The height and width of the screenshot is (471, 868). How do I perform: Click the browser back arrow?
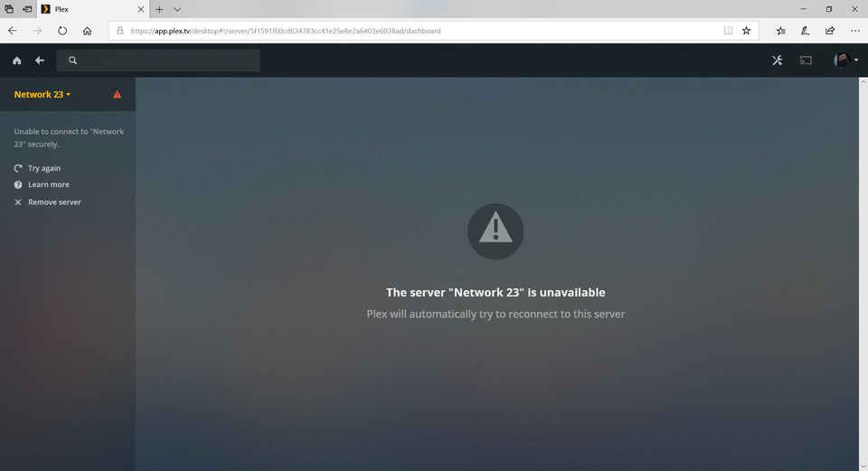click(12, 31)
